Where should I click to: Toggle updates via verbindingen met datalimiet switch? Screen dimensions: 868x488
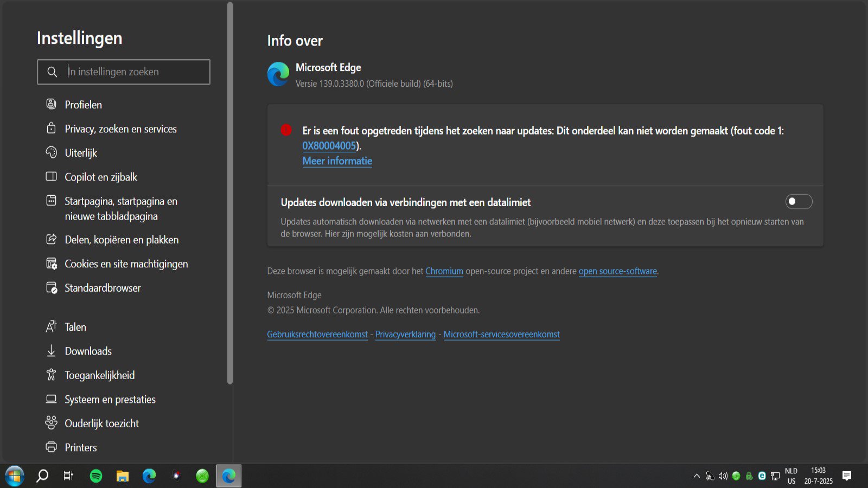799,202
